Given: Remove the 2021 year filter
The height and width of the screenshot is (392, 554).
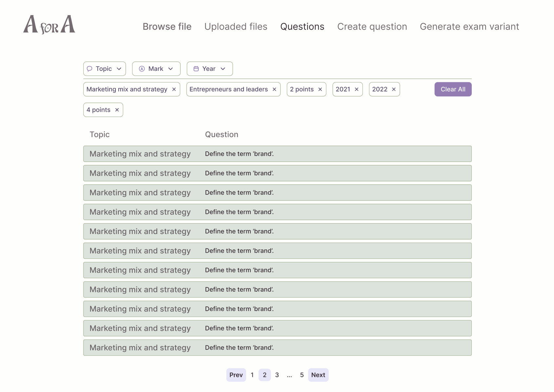Looking at the screenshot, I should 357,89.
